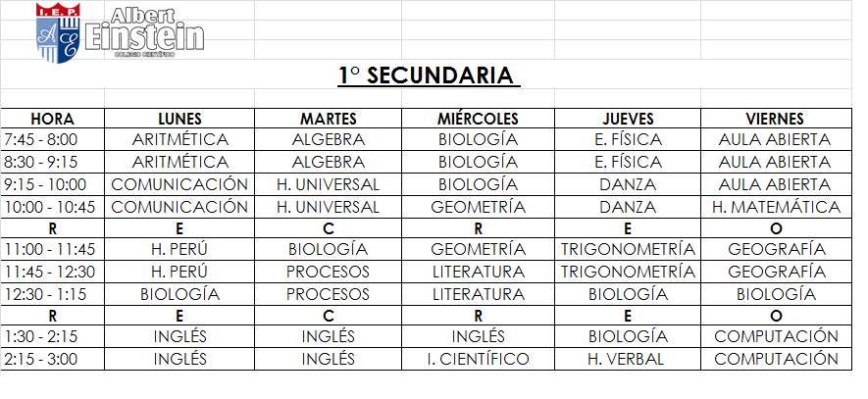Click the MARTES column header

[x=328, y=119]
